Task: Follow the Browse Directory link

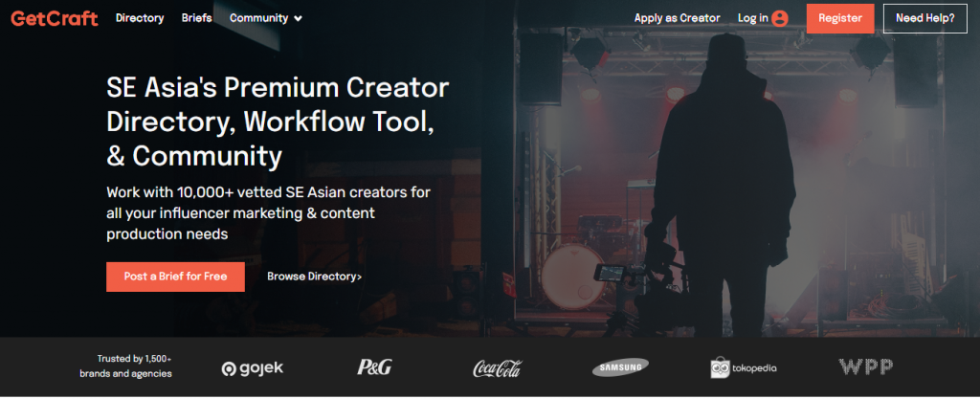Action: point(314,277)
